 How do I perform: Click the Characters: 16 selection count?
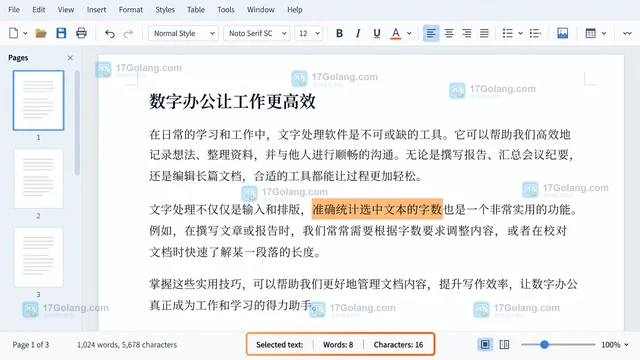point(398,345)
